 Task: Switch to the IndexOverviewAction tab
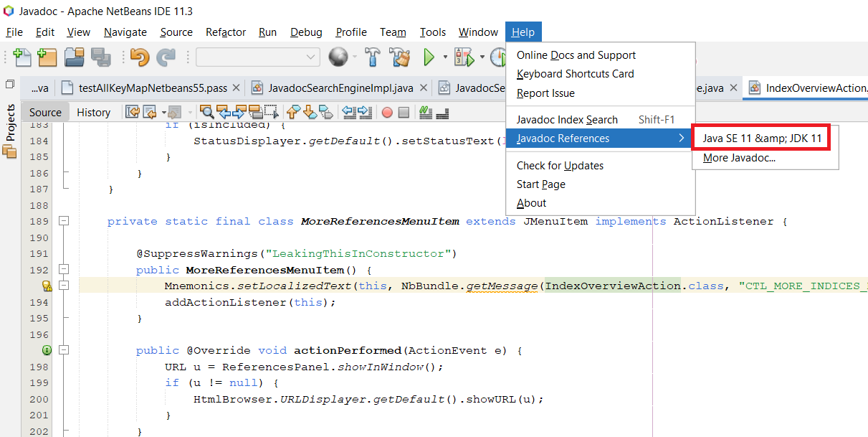pyautogui.click(x=806, y=88)
